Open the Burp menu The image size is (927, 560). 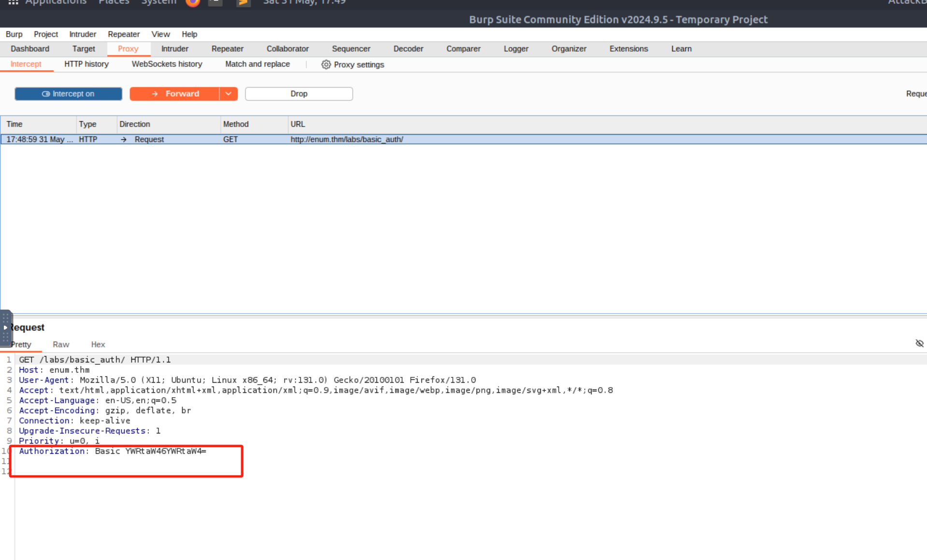coord(14,34)
